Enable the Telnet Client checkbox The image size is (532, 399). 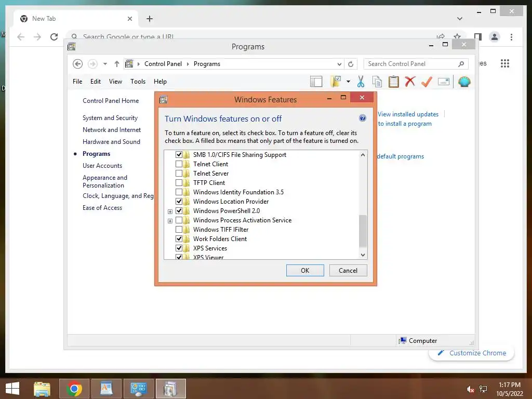click(x=179, y=164)
